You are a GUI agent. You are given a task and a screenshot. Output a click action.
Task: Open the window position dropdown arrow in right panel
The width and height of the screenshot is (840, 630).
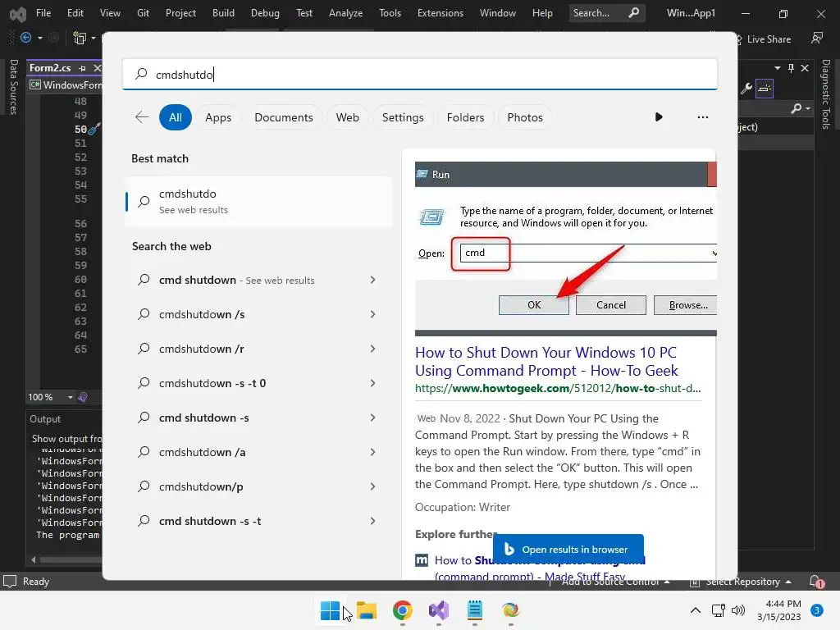(778, 68)
